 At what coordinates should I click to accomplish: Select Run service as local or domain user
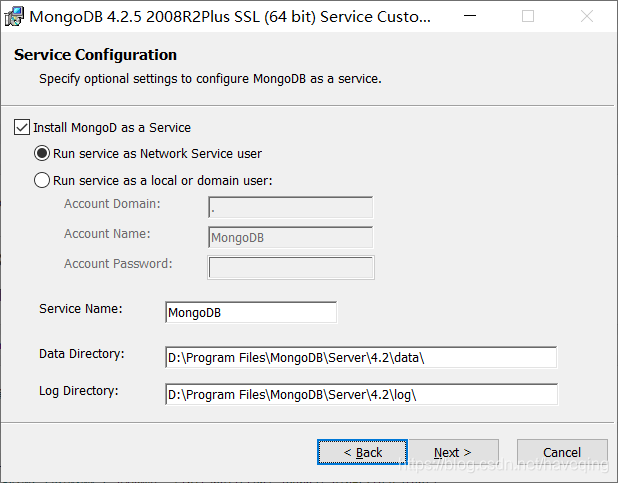[x=42, y=180]
